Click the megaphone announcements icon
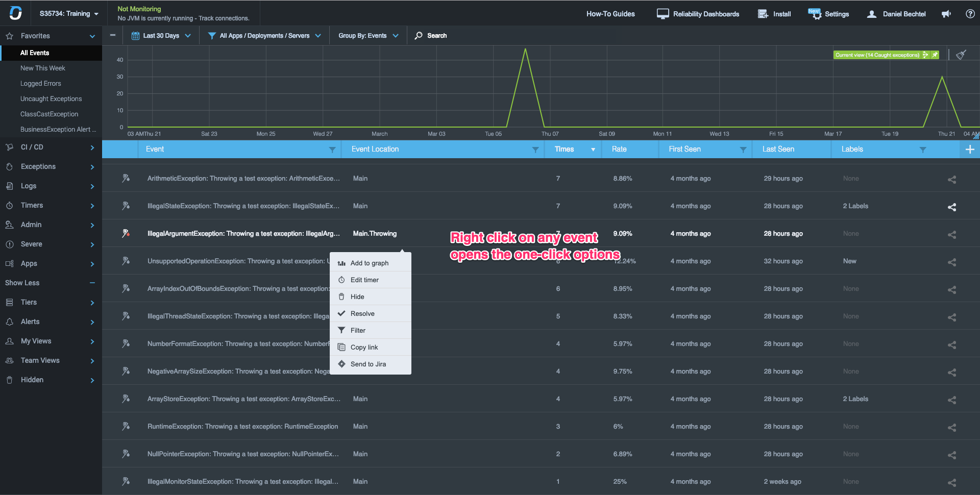The width and height of the screenshot is (980, 495). point(946,14)
